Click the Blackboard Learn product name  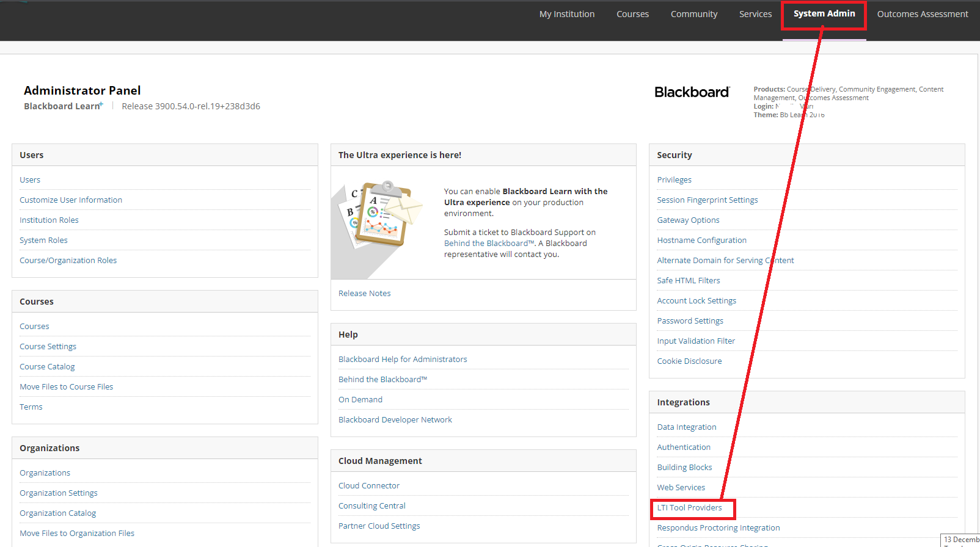(64, 106)
